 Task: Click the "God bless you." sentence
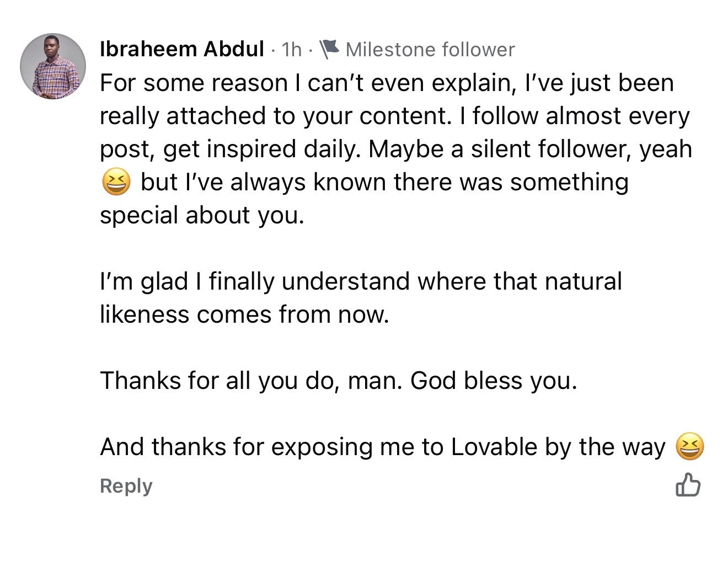(494, 381)
